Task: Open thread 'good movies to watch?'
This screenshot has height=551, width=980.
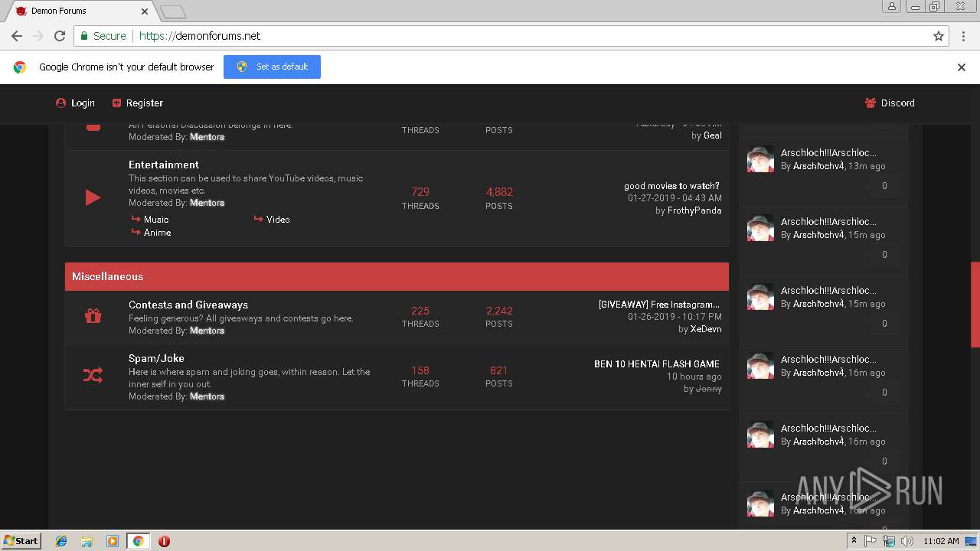Action: point(671,186)
